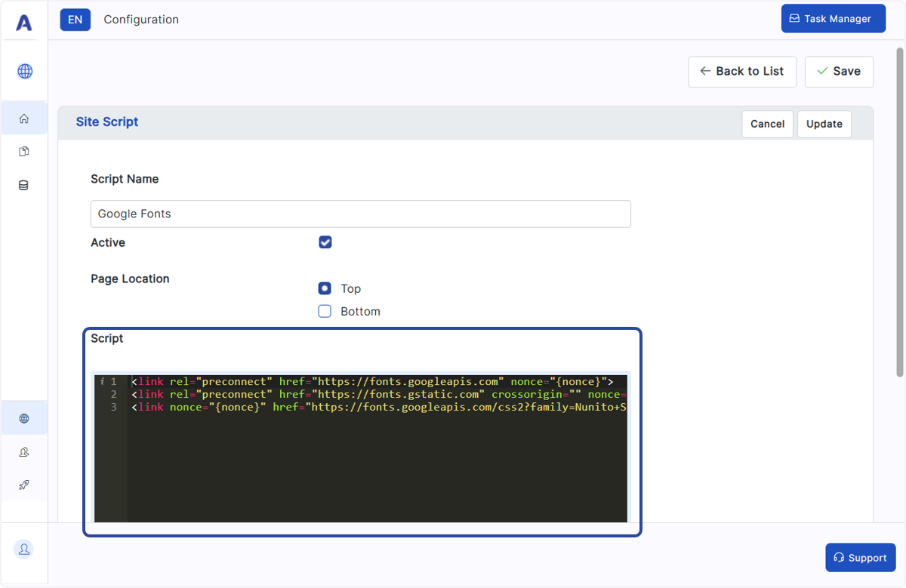Open the Support chat button

(x=861, y=558)
